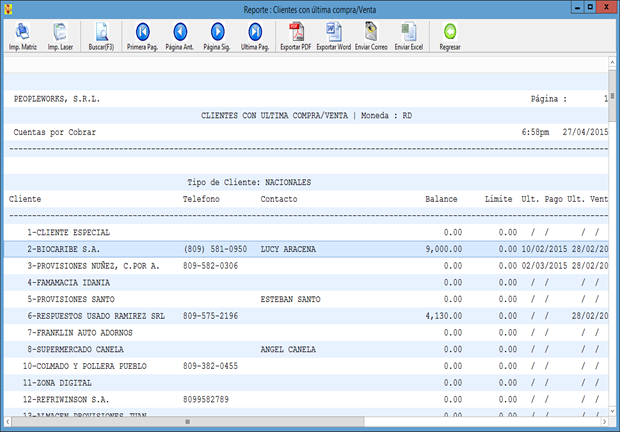Go to first page with Primera Pag.

(143, 35)
